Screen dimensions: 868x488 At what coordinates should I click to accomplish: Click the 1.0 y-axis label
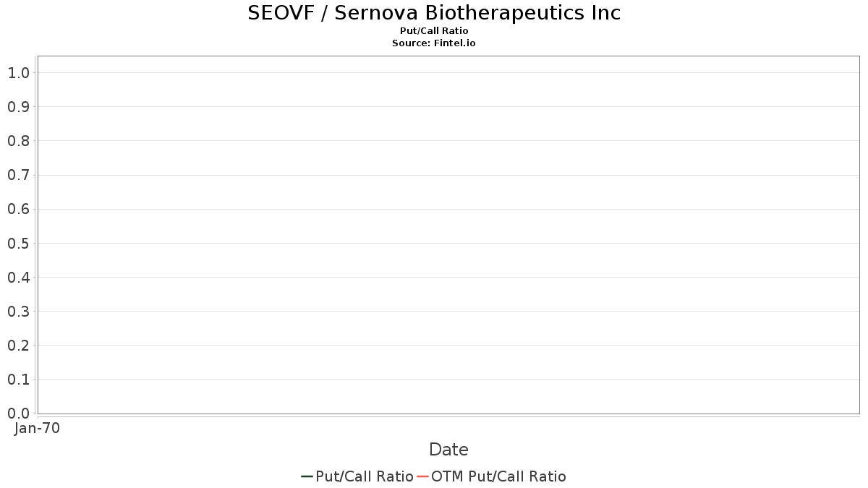18,73
